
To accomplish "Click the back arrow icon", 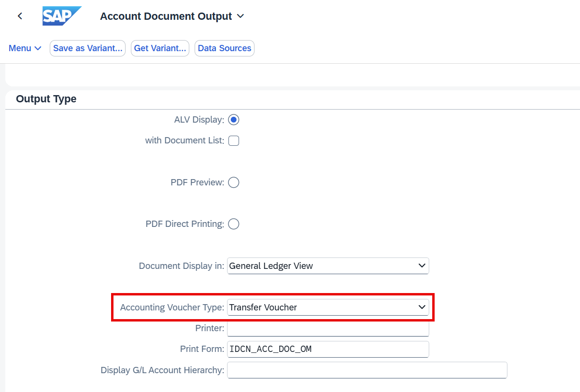I will tap(20, 16).
